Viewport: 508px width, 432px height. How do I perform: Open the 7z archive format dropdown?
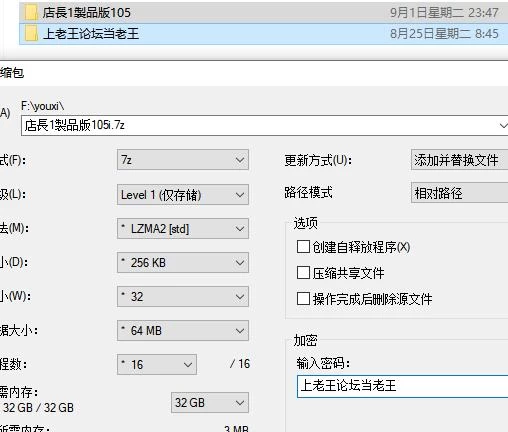pyautogui.click(x=183, y=160)
